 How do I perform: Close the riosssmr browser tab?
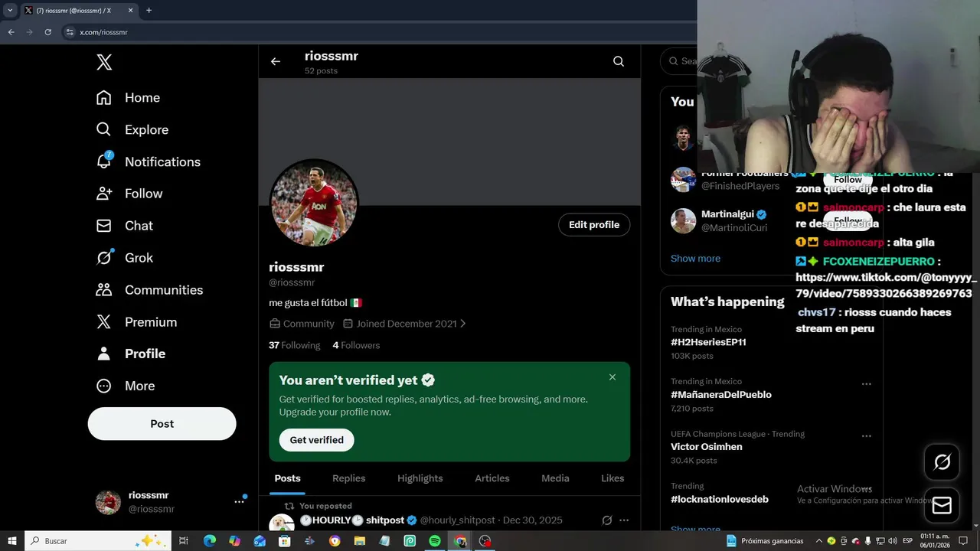[130, 11]
